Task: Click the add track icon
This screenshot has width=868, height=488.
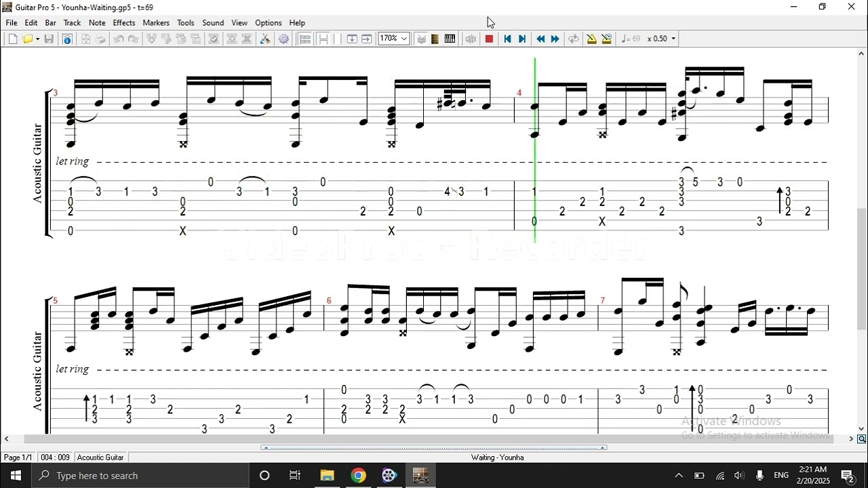Action: 152,39
